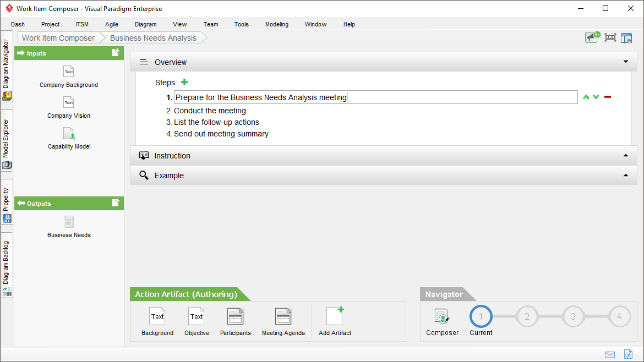
Task: Go to Composer in Navigator
Action: pos(442,322)
